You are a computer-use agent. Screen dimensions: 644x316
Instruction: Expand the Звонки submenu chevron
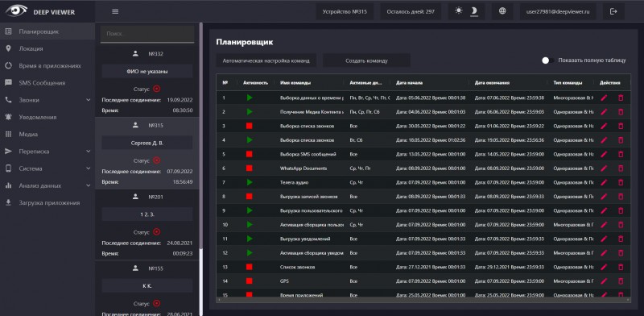click(x=89, y=100)
